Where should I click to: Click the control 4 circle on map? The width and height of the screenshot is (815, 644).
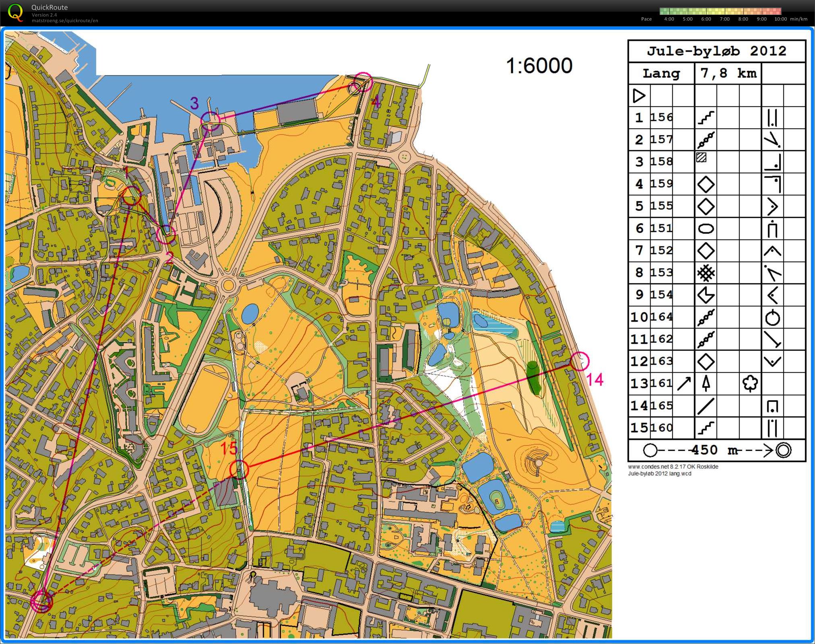[x=363, y=82]
